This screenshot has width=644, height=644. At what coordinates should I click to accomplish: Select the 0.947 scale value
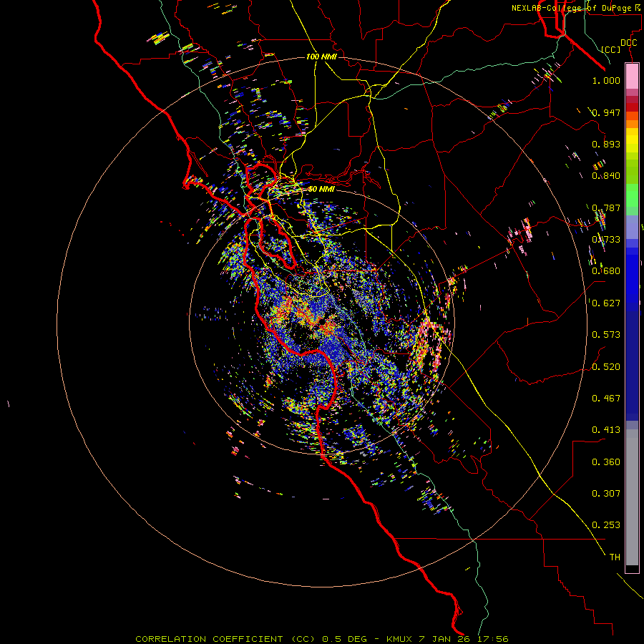(606, 112)
